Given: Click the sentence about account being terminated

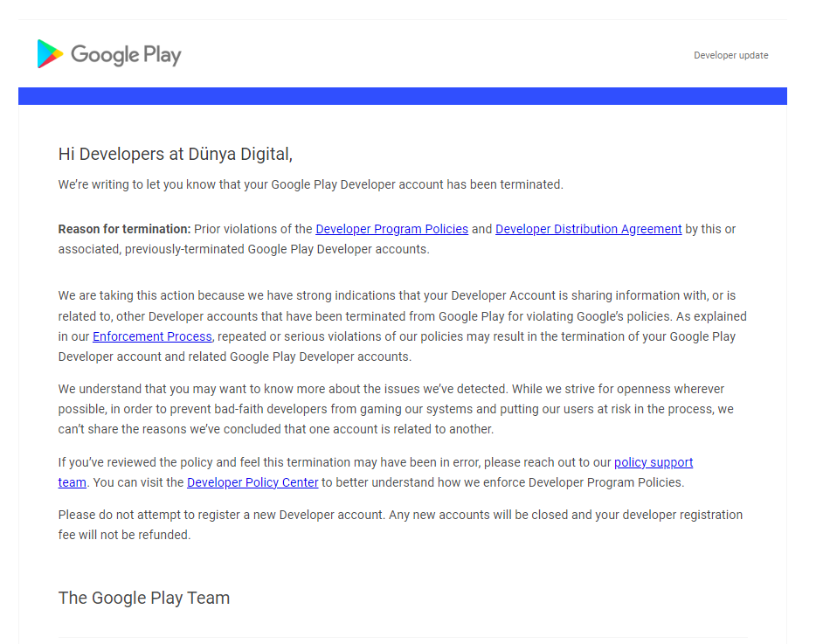Looking at the screenshot, I should (311, 184).
